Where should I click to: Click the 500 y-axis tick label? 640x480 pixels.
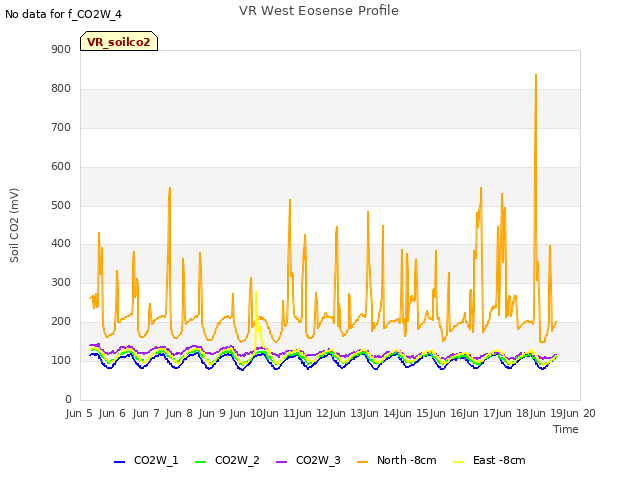point(61,205)
